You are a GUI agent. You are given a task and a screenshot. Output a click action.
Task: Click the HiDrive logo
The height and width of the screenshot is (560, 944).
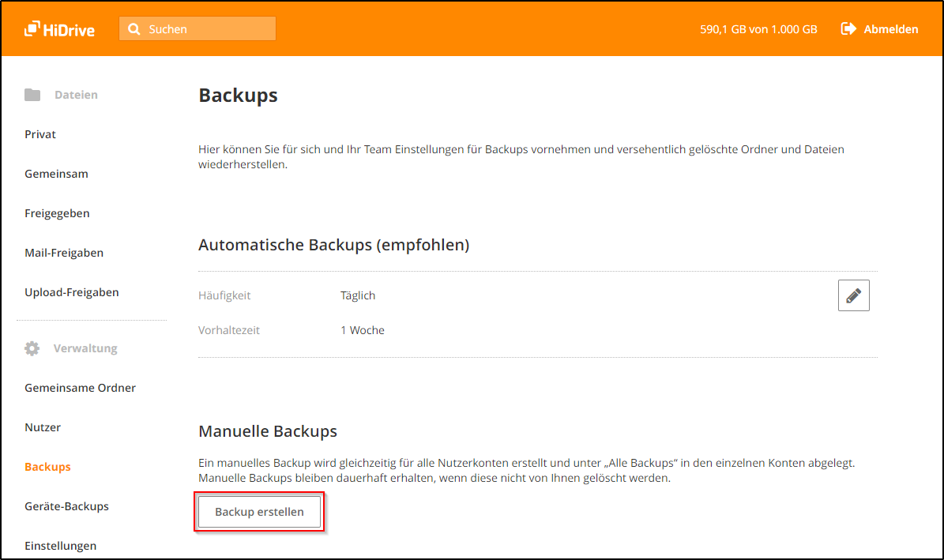(x=59, y=29)
